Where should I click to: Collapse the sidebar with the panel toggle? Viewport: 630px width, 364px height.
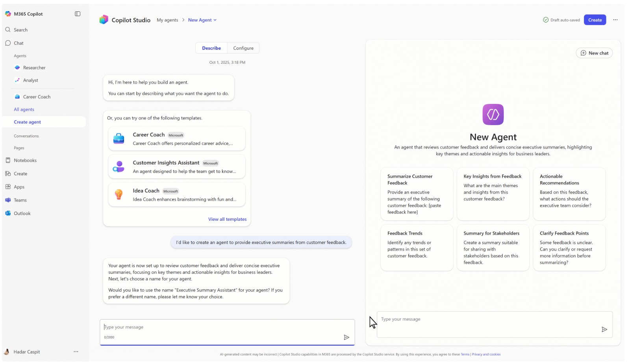pyautogui.click(x=78, y=13)
